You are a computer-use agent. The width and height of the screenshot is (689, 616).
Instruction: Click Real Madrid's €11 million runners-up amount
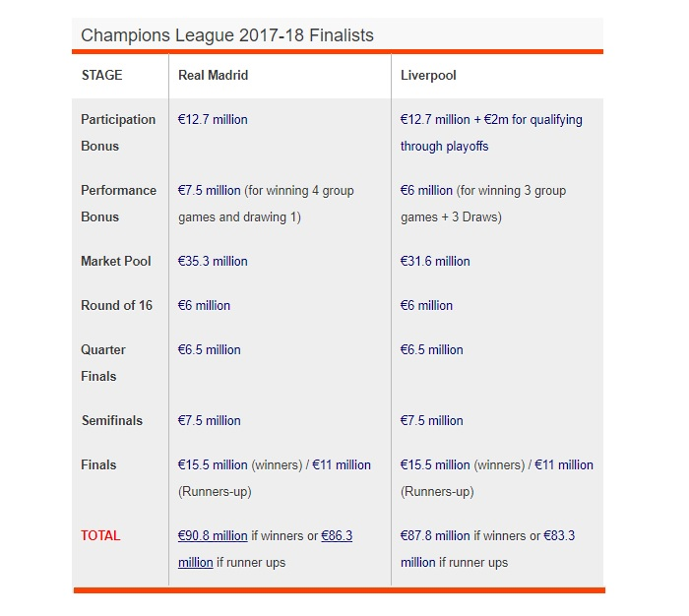342,464
